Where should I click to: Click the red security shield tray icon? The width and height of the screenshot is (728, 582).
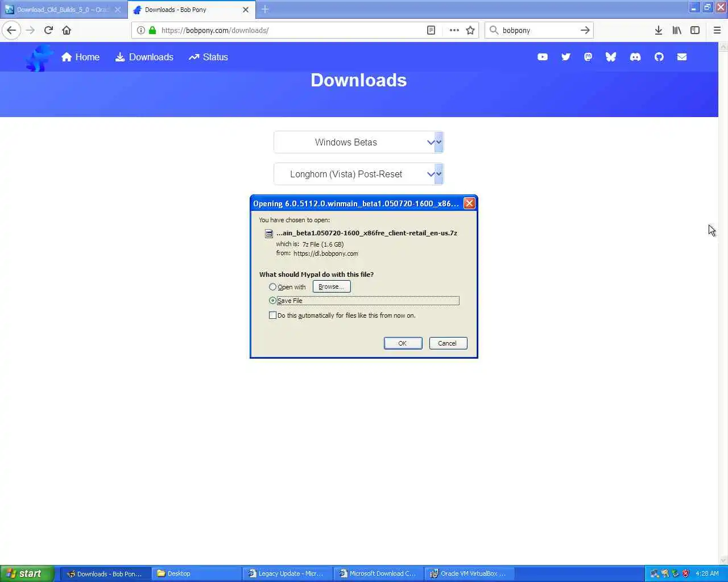pyautogui.click(x=686, y=573)
